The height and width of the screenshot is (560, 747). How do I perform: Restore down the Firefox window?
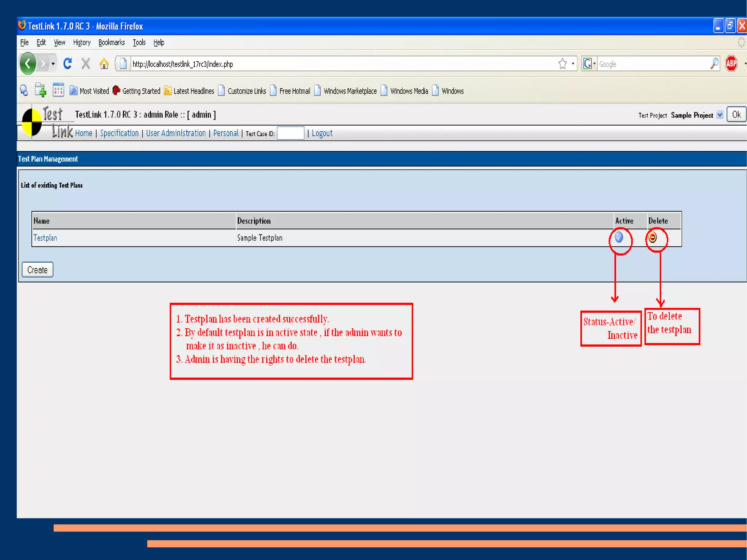(x=730, y=26)
